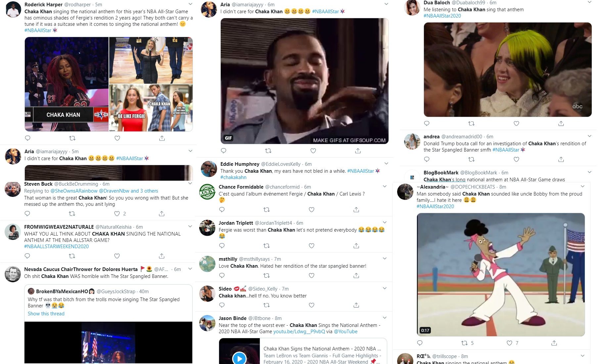Like Steven Buck's reply tweet
The width and height of the screenshot is (598, 364).
point(117,214)
